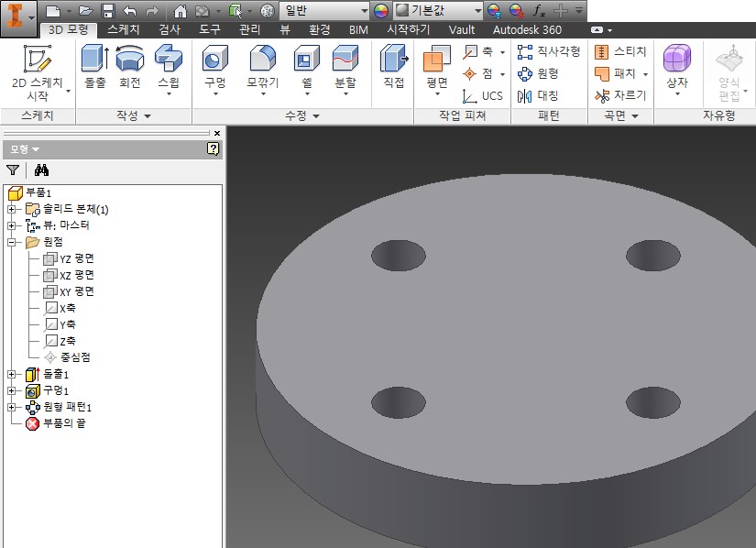Collapse the 원점 folder
Image resolution: width=756 pixels, height=548 pixels.
(12, 242)
